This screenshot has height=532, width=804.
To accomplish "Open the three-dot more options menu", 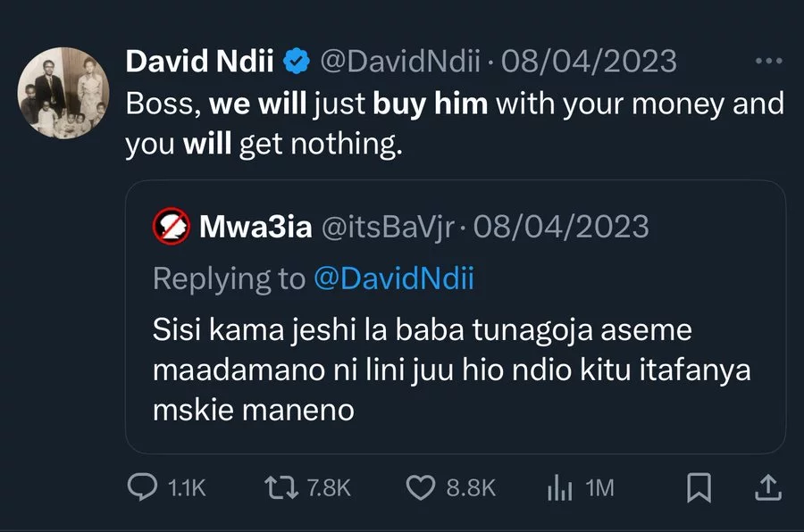I will (768, 62).
